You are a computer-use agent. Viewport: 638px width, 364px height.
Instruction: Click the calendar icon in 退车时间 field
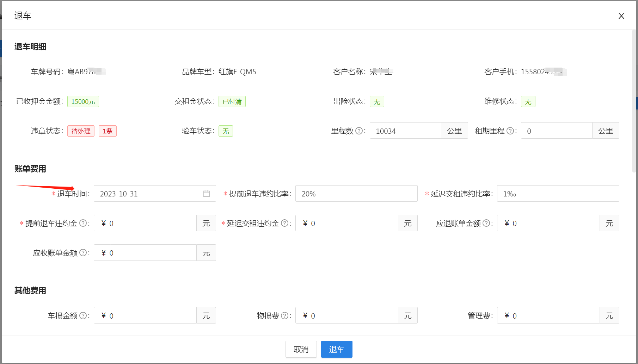pyautogui.click(x=206, y=194)
